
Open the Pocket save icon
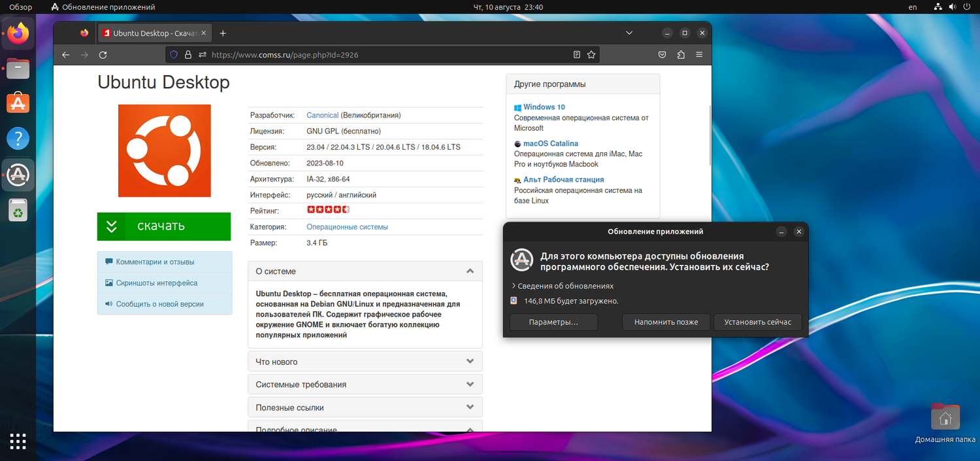pos(662,55)
